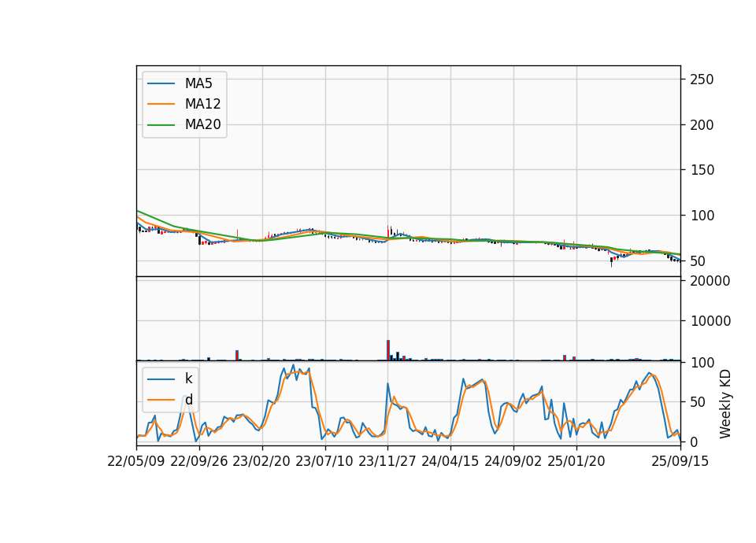The image size is (756, 543).
Task: Click the orange d legend line sample
Action: [x=161, y=400]
